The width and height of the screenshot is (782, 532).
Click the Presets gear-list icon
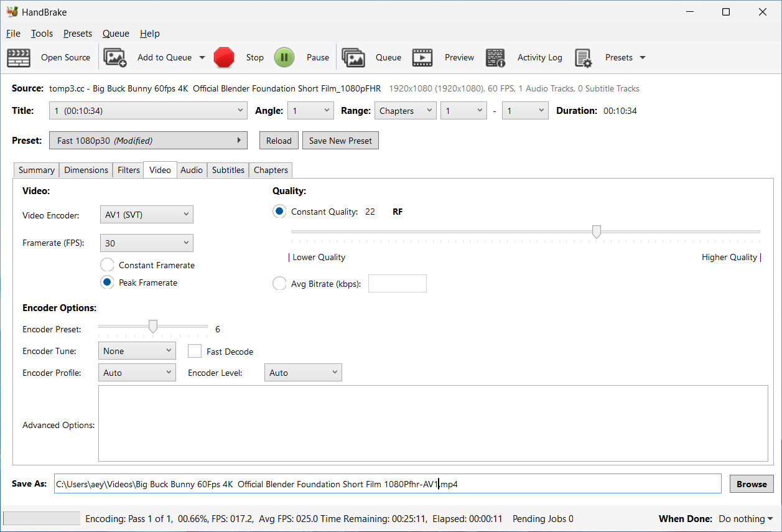583,57
